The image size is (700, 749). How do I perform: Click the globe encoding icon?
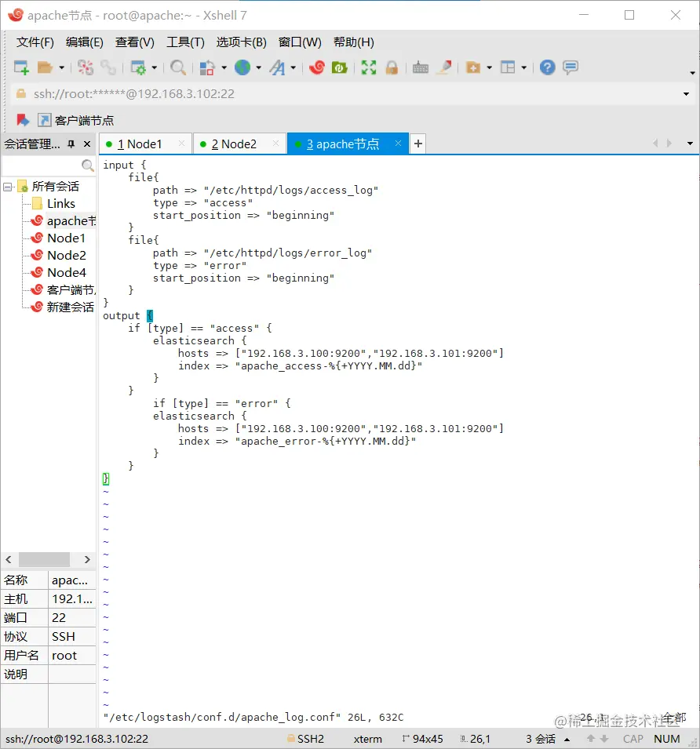click(x=242, y=67)
